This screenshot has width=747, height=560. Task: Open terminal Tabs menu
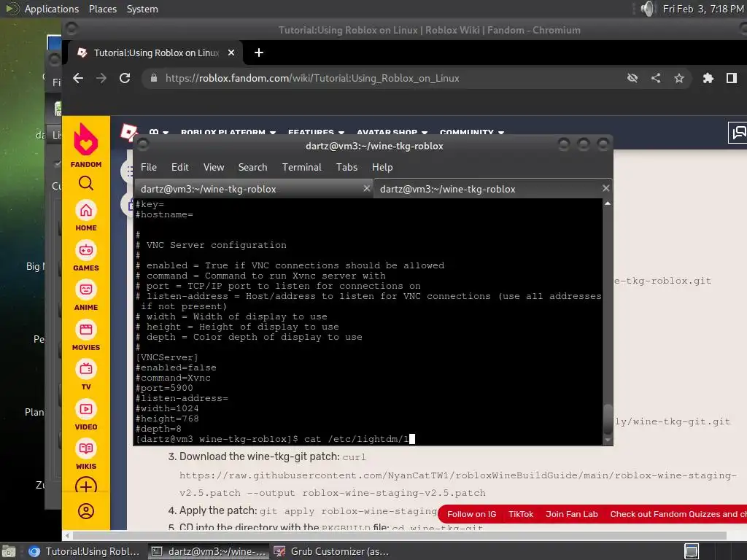(x=347, y=167)
